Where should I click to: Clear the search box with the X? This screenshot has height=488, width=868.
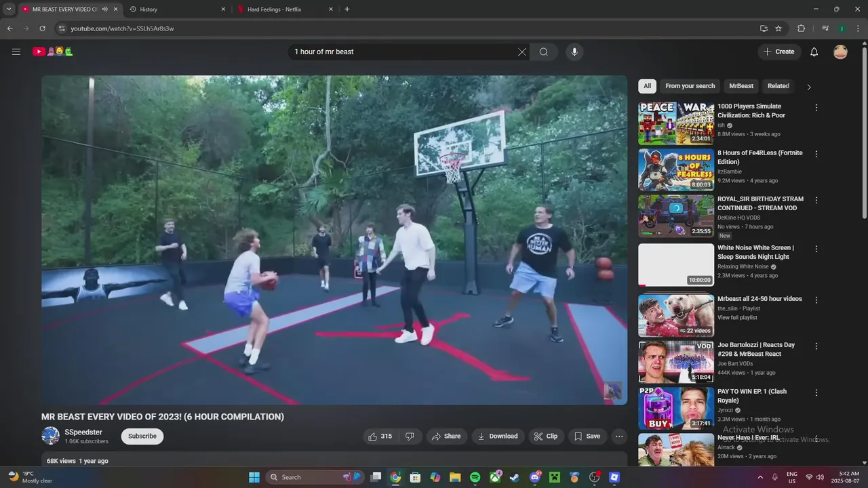522,52
